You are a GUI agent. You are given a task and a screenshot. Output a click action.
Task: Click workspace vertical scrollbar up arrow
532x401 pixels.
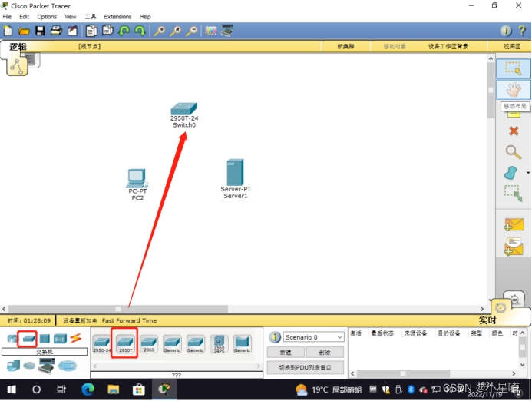pos(491,58)
